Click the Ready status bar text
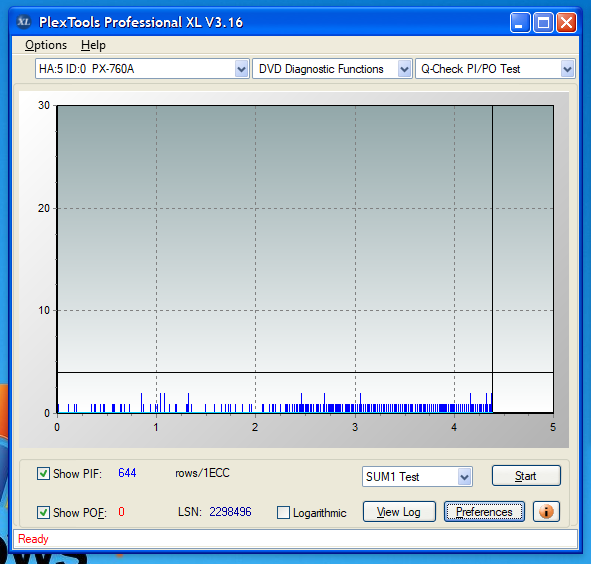The width and height of the screenshot is (591, 564). (x=33, y=539)
